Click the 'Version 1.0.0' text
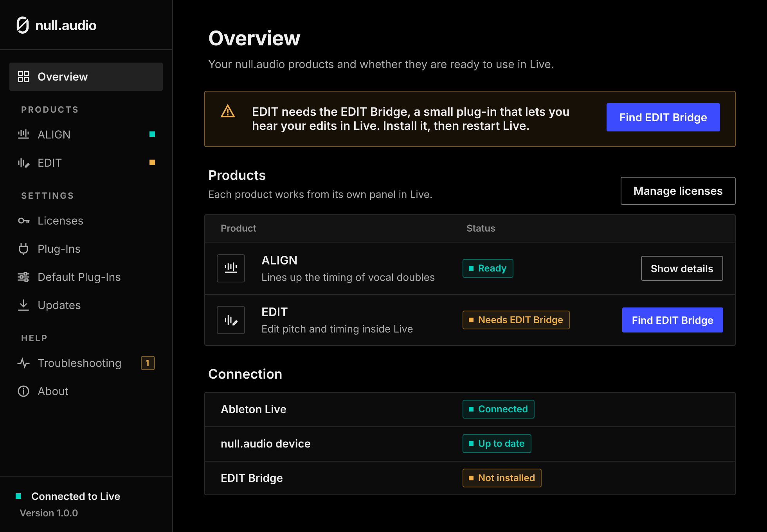 (x=49, y=513)
